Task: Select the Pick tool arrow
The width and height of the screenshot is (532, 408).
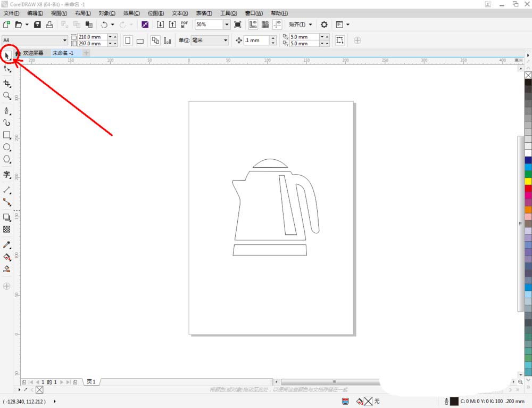Action: [7, 55]
